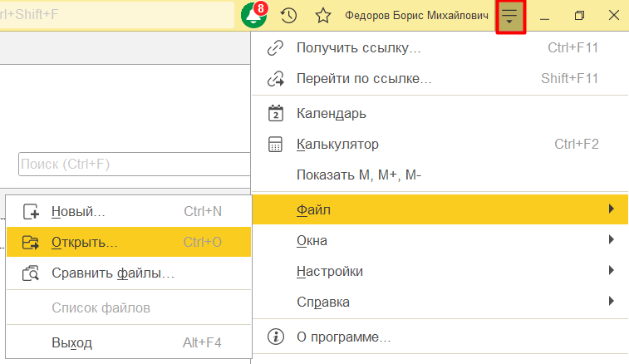Image resolution: width=629 pixels, height=364 pixels.
Task: Choose Новый... in the File submenu
Action: click(129, 211)
